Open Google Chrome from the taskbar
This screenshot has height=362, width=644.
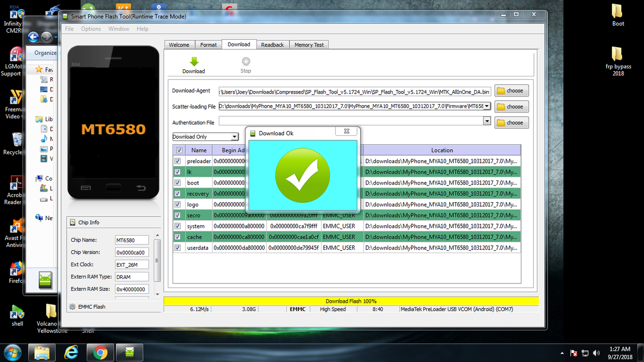pyautogui.click(x=100, y=353)
